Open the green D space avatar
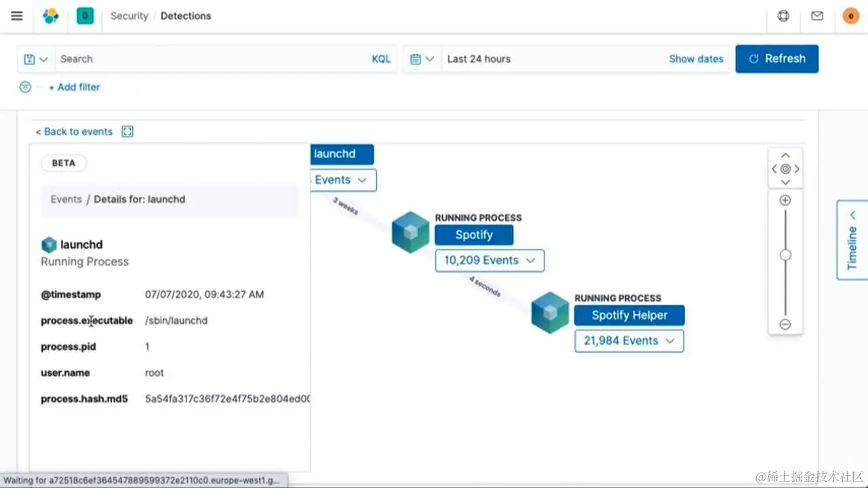The width and height of the screenshot is (868, 488). pos(85,16)
